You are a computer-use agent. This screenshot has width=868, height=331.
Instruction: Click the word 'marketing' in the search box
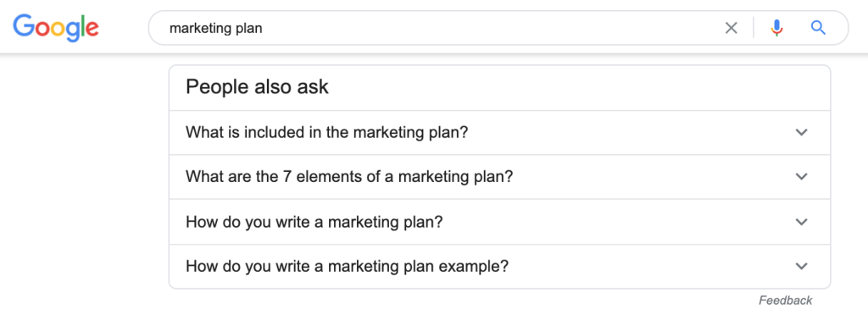pos(199,29)
